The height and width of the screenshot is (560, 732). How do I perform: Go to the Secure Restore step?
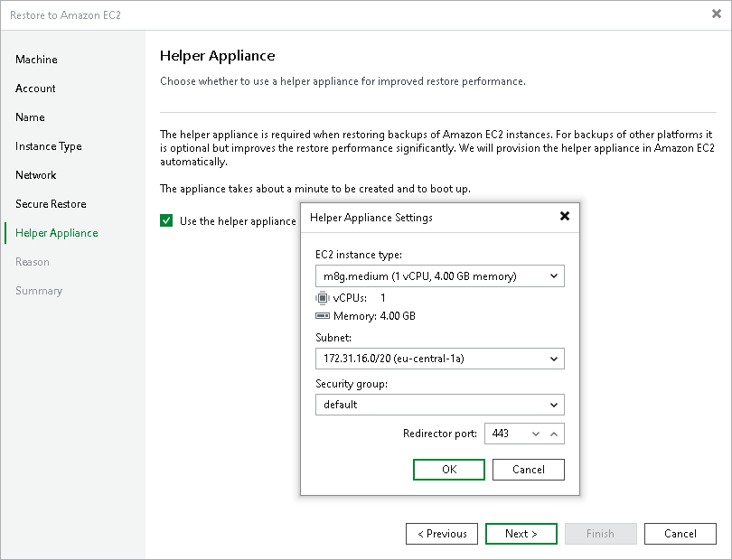coord(51,204)
